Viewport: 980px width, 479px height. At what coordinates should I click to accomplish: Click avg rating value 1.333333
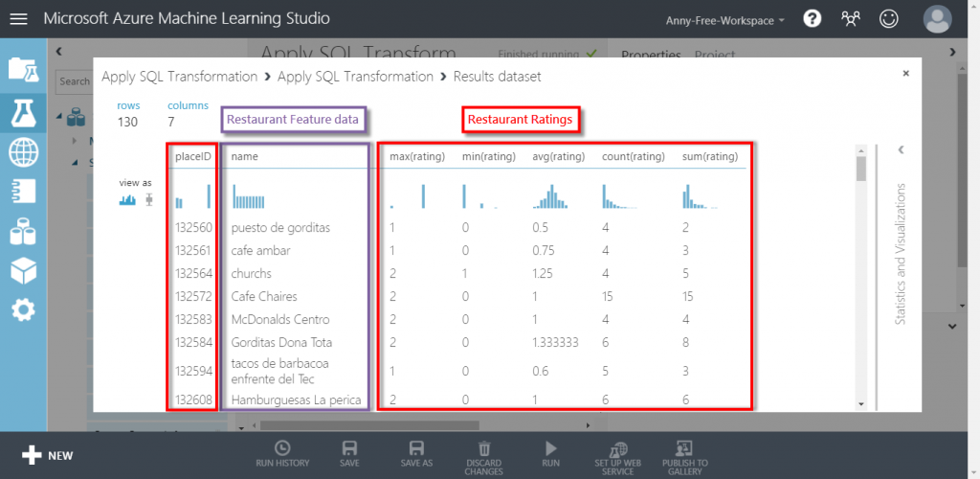click(555, 343)
